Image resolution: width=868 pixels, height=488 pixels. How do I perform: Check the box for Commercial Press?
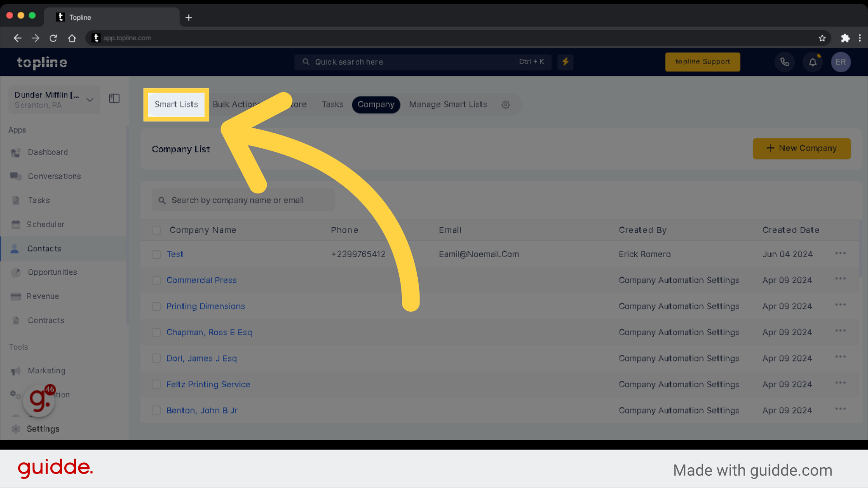(156, 281)
